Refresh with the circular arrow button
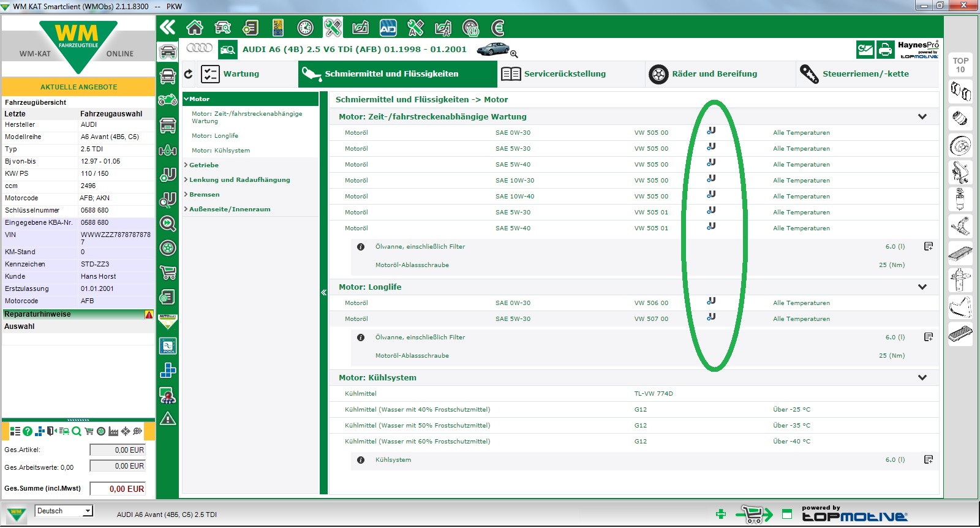980x528 pixels. tap(189, 74)
